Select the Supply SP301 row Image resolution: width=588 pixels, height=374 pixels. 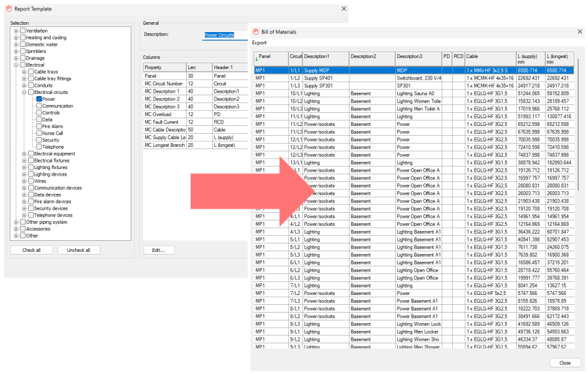[414, 86]
